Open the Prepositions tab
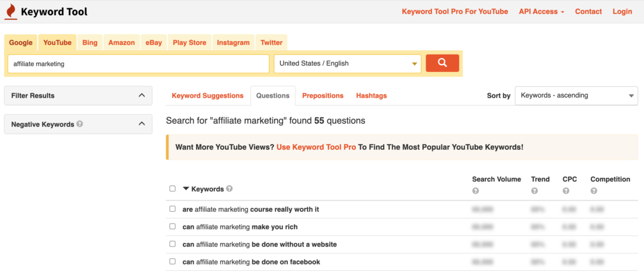This screenshot has width=644, height=271. tap(323, 95)
